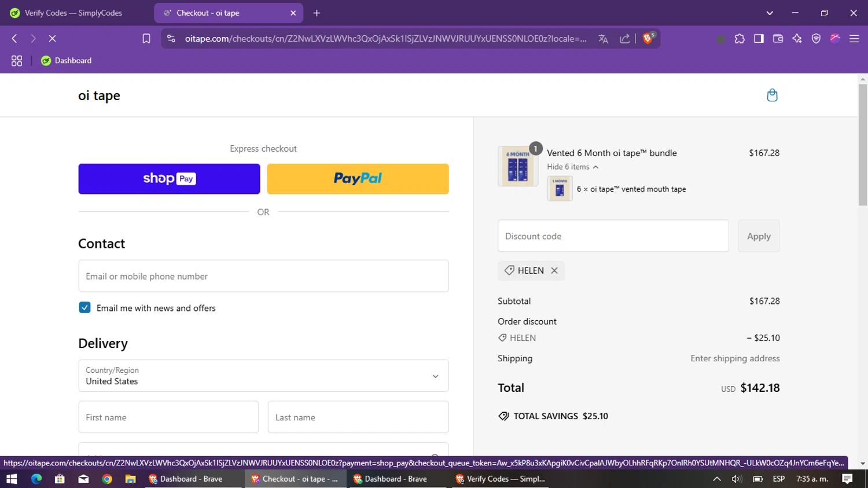Screen dimensions: 868x488
Task: Pay with PayPal express checkout
Action: [358, 179]
